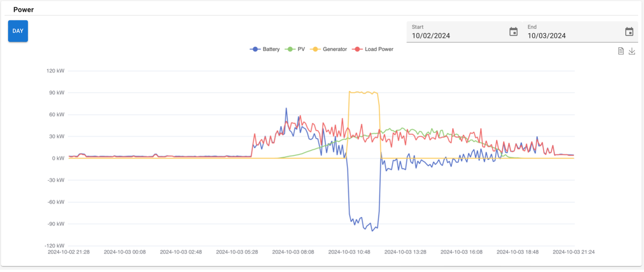The image size is (644, 272).
Task: Click the 2024-10-02 21:28 x-axis label
Action: (68, 252)
